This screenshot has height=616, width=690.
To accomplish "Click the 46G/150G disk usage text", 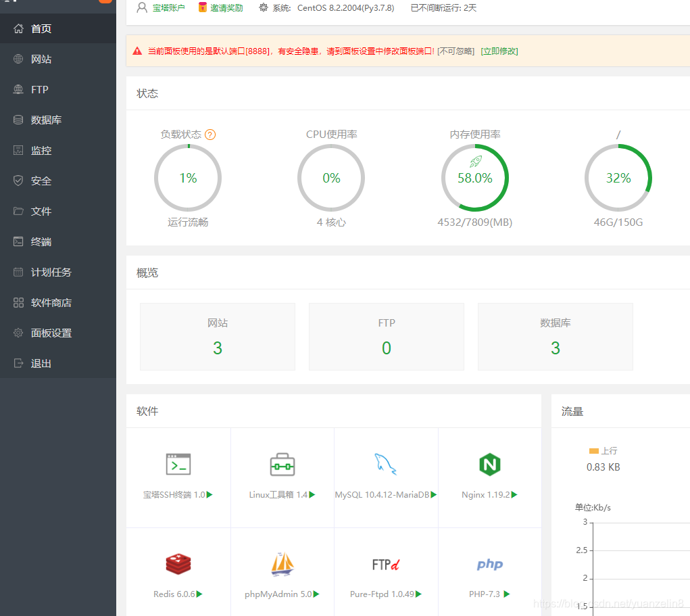I will pyautogui.click(x=618, y=222).
